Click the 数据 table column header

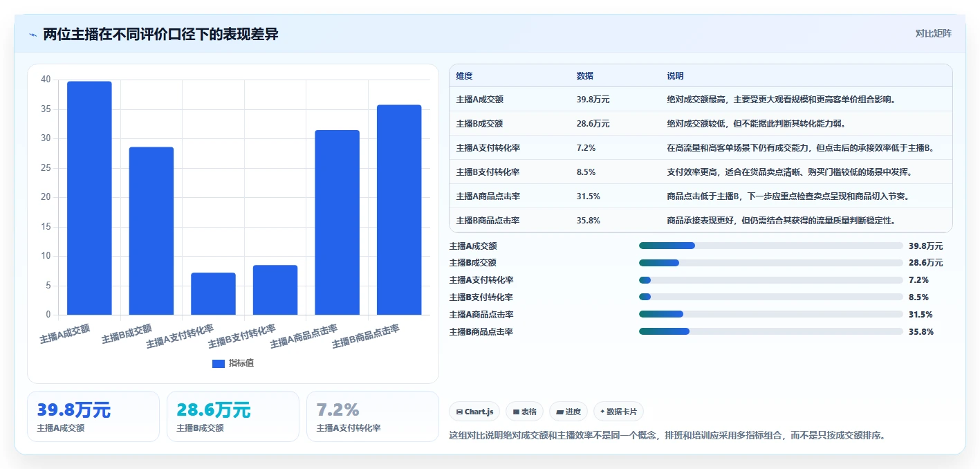tap(584, 76)
